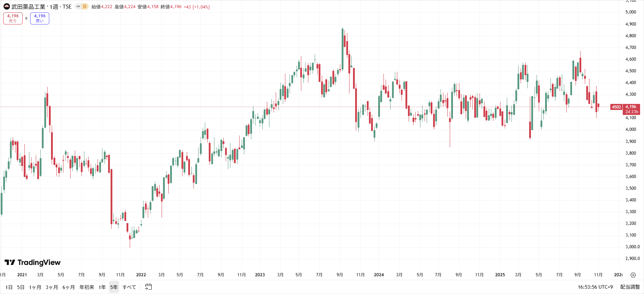Select the 5年 time range
The height and width of the screenshot is (294, 644).
click(114, 287)
